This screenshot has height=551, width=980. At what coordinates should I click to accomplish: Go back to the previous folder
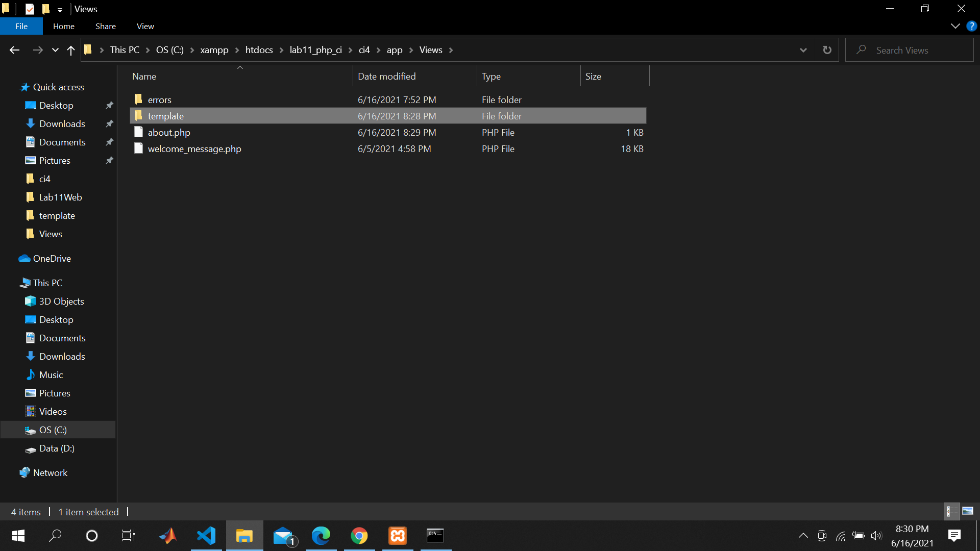point(14,49)
